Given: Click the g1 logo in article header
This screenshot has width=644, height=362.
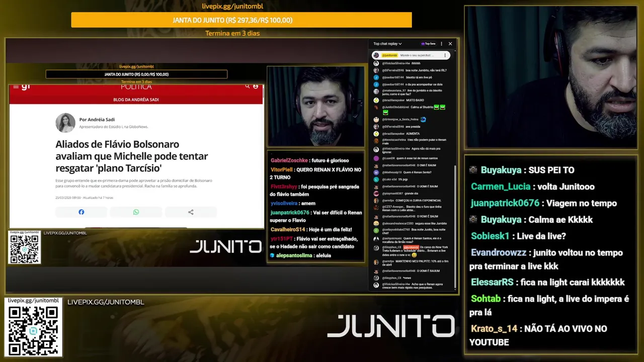Looking at the screenshot, I should [26, 86].
